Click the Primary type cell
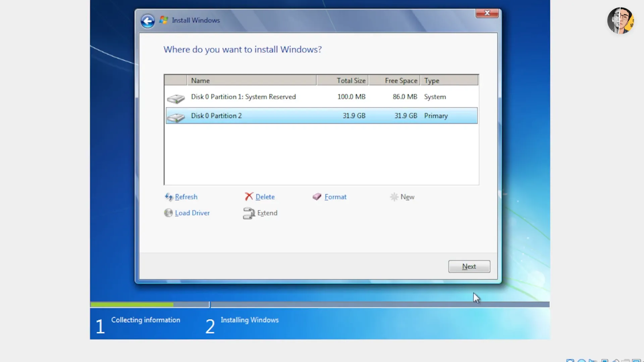The image size is (644, 362). point(436,116)
